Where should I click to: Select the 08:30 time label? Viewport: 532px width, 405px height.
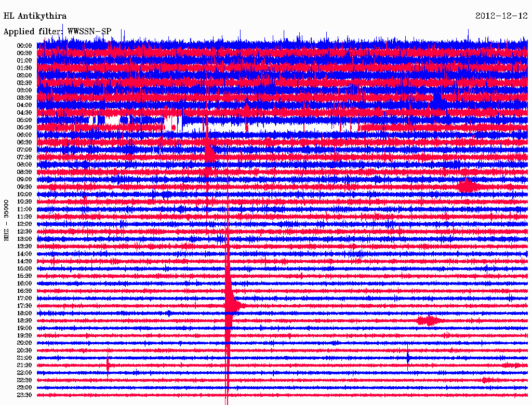point(24,172)
